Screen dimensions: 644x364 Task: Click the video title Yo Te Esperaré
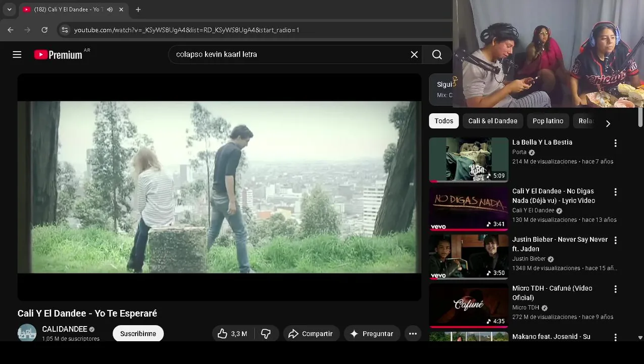[87, 313]
